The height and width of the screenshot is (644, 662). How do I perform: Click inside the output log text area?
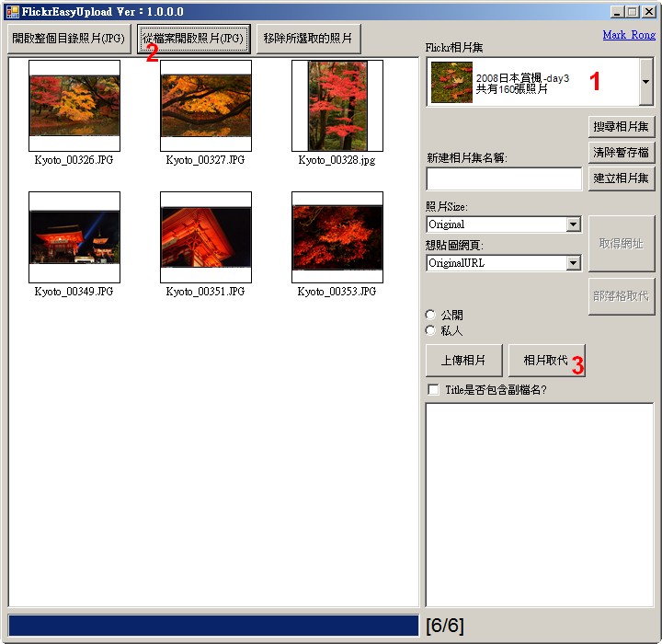pyautogui.click(x=539, y=505)
